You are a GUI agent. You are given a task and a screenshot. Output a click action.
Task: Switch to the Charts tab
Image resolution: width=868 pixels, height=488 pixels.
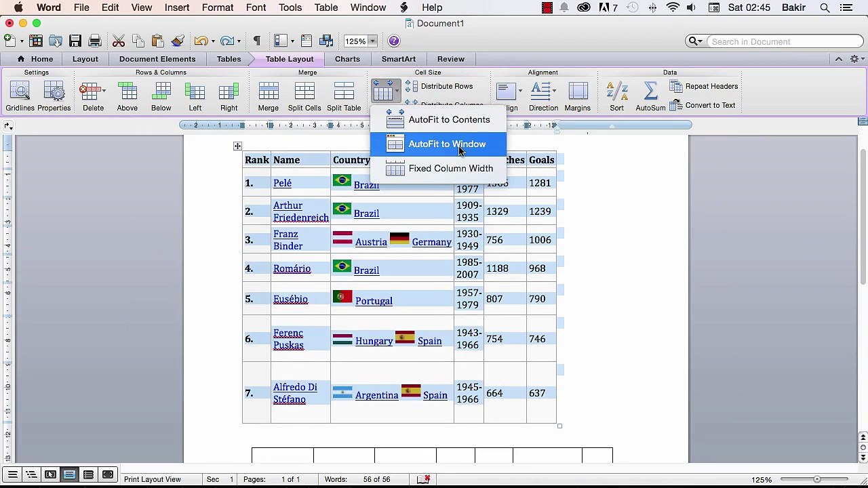tap(347, 59)
